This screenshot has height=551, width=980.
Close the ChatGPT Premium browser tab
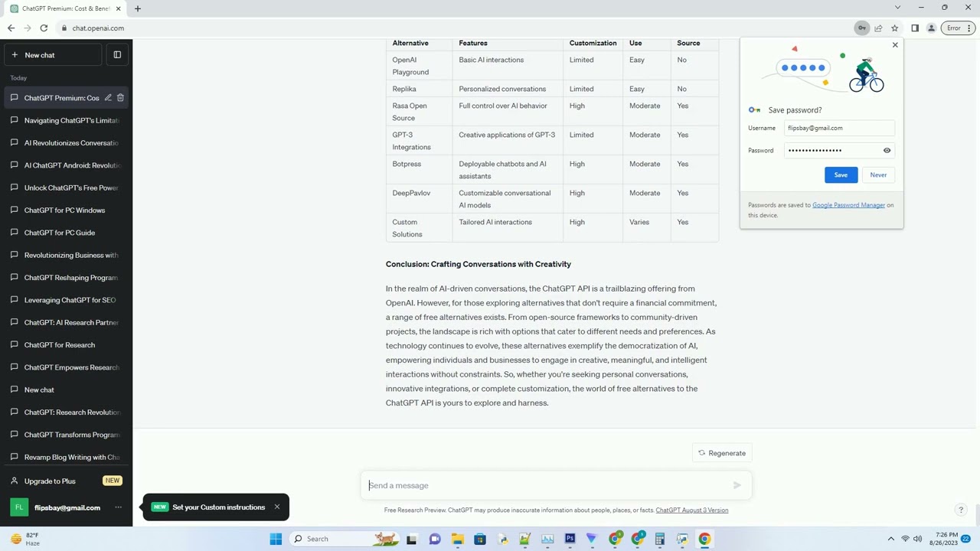point(119,8)
